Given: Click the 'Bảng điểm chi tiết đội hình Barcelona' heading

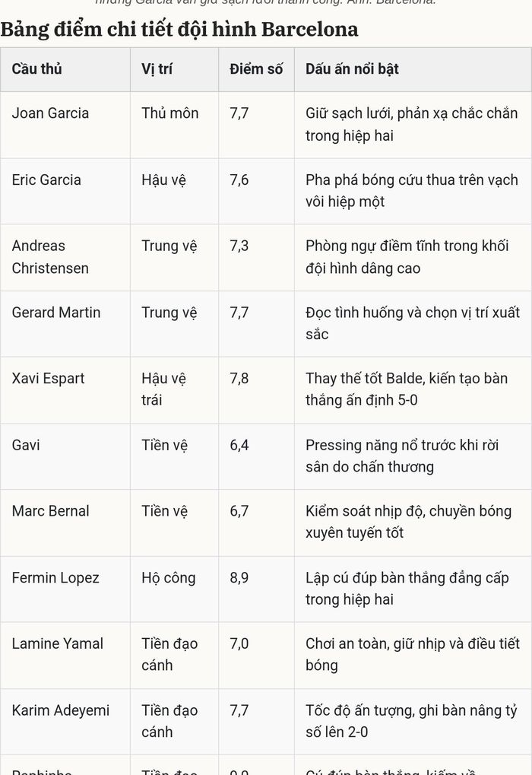Looking at the screenshot, I should coord(179,29).
